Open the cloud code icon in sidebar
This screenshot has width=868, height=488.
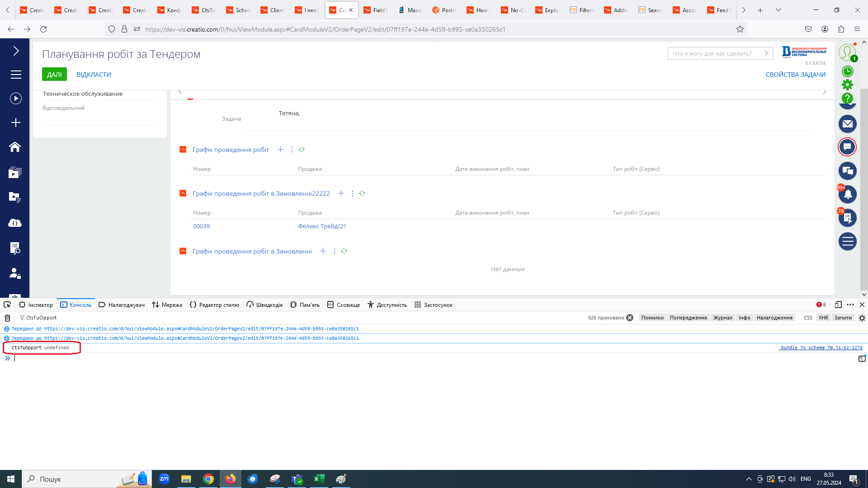coord(15,223)
